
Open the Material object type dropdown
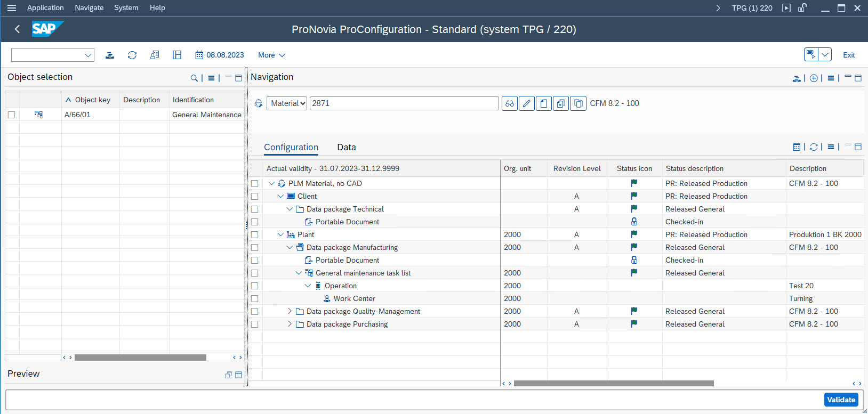click(287, 103)
